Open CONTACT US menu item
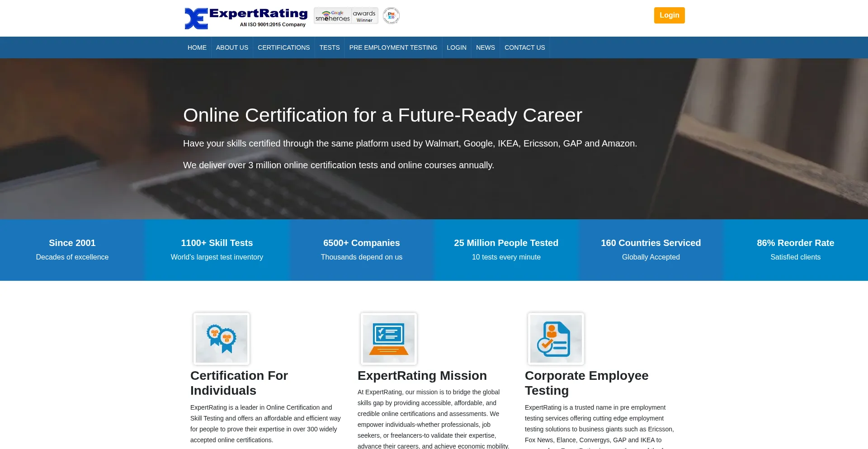 click(525, 47)
